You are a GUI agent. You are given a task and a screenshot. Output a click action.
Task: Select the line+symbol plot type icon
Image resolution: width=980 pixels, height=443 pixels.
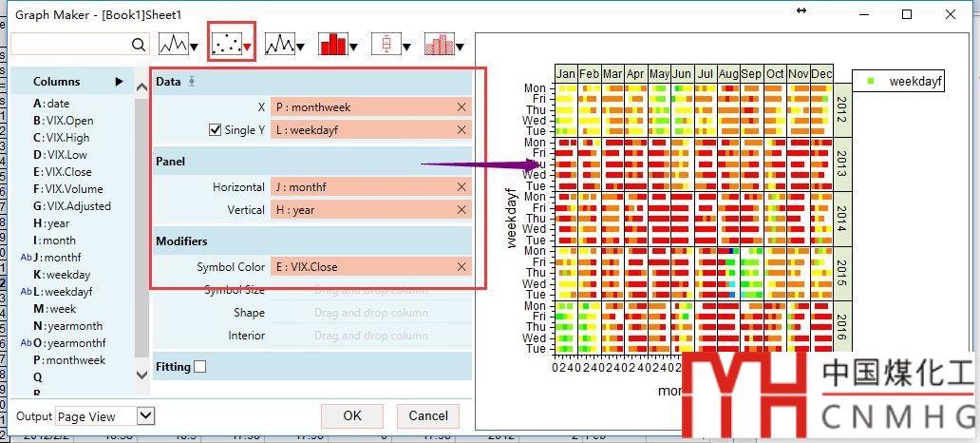(279, 45)
